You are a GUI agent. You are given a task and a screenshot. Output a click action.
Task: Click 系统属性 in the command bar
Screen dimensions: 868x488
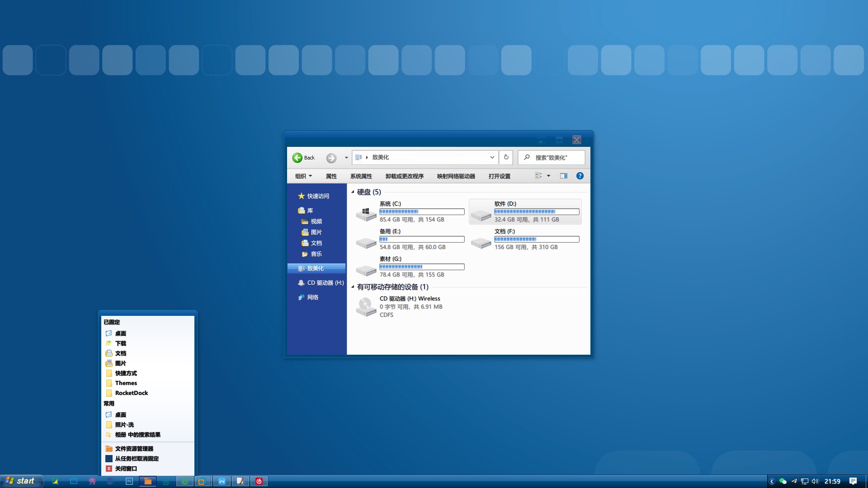[361, 176]
